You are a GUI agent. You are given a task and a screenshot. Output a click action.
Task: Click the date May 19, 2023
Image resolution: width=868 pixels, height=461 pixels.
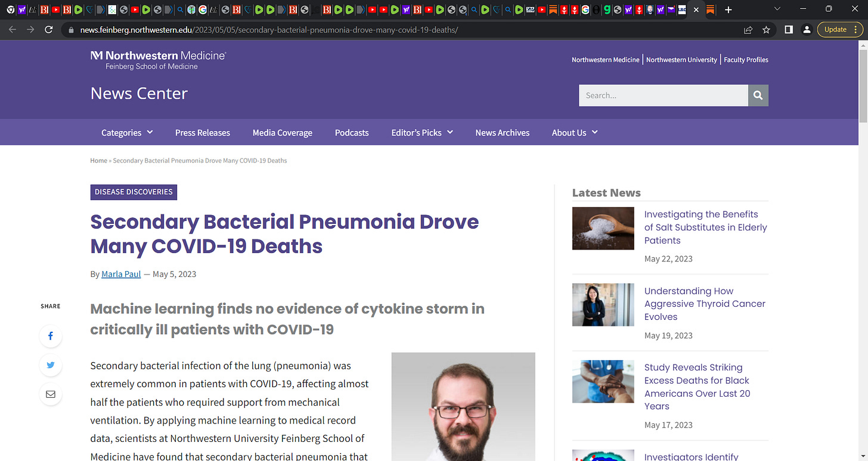668,335
